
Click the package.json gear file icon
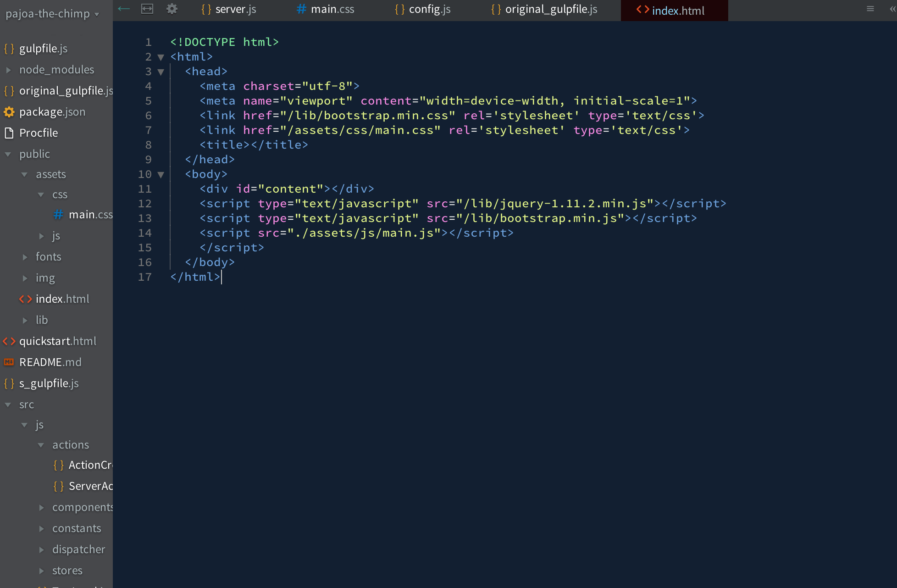coord(9,112)
